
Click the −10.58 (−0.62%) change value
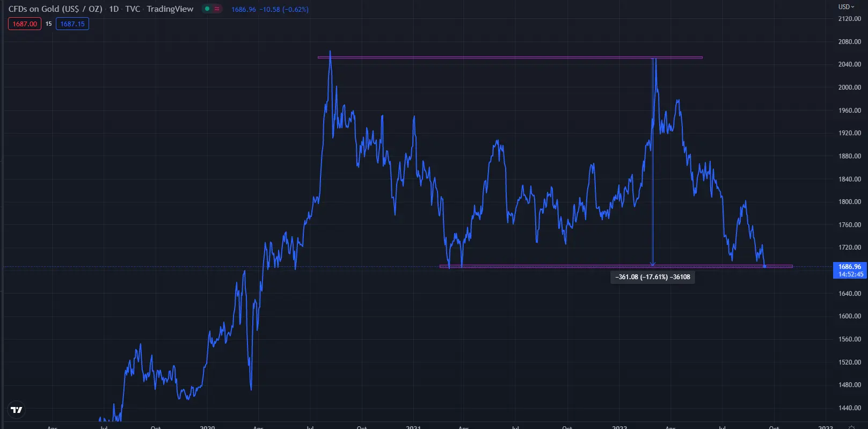pos(284,10)
